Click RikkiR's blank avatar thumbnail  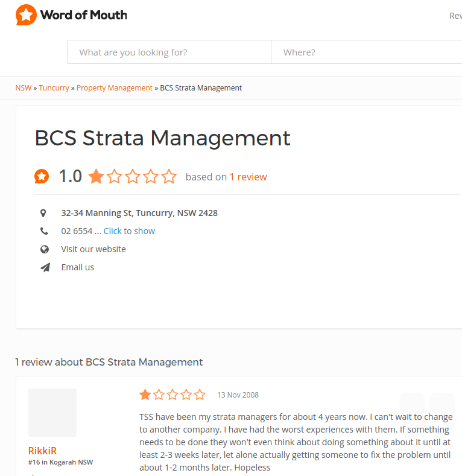[52, 413]
